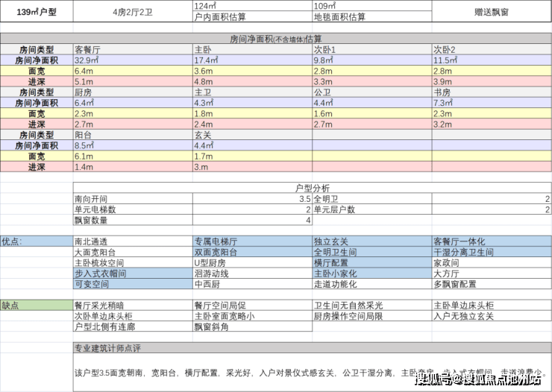
Task: Click the '卫生间无自然采光' cell
Action: coord(372,305)
